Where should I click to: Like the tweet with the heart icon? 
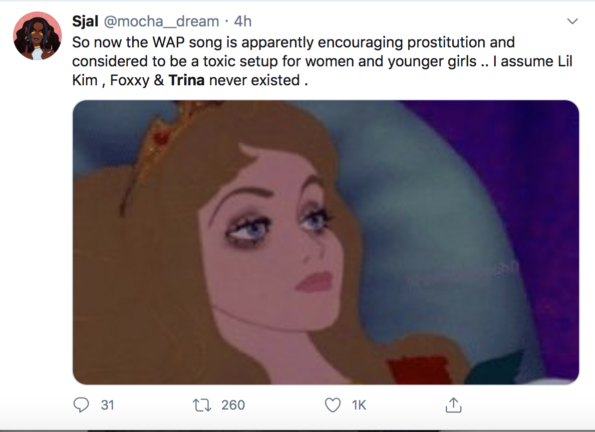coord(333,405)
